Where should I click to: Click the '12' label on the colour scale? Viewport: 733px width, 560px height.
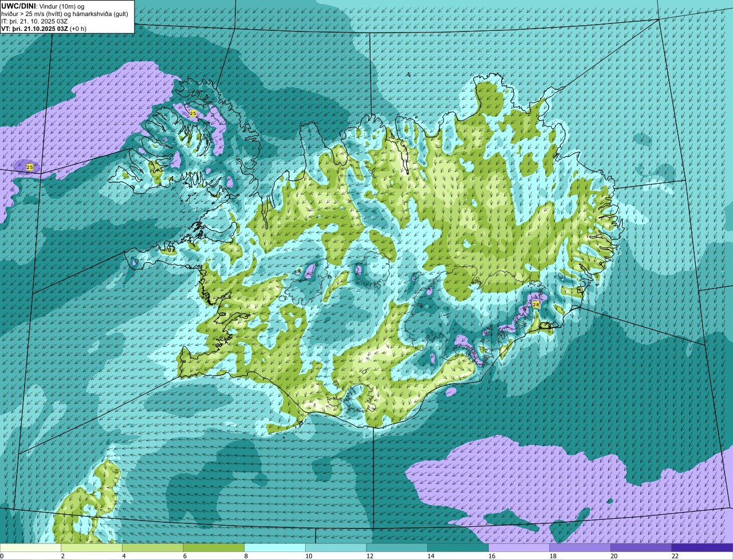pos(370,556)
